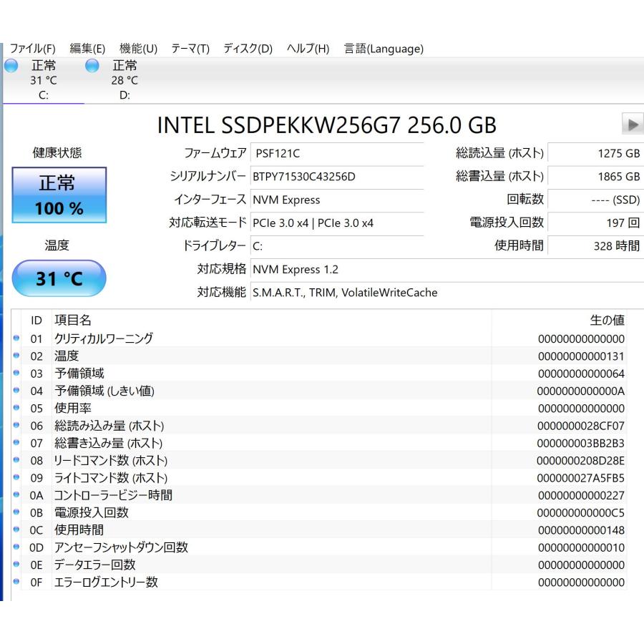Image resolution: width=644 pixels, height=644 pixels.
Task: Click the serial number field BTPY71530C43256D
Action: click(x=337, y=177)
